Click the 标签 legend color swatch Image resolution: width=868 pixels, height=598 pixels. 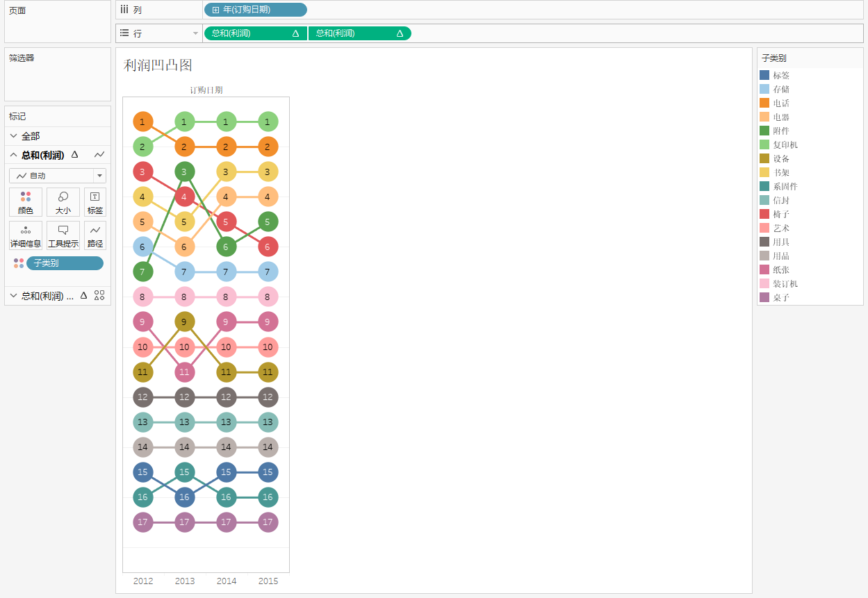click(x=764, y=75)
